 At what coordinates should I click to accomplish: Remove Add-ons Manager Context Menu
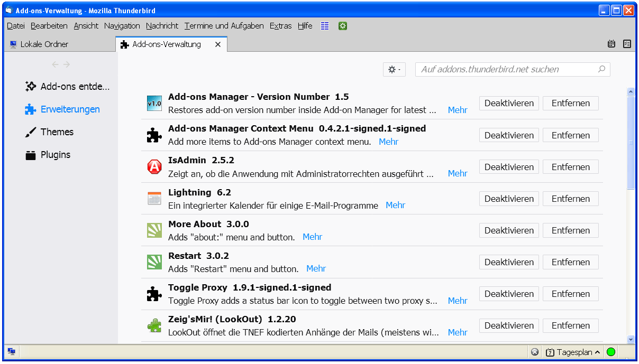click(x=571, y=135)
